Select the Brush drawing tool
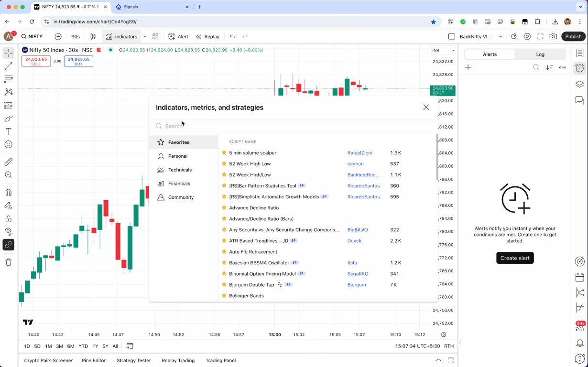Image resolution: width=588 pixels, height=367 pixels. click(8, 118)
